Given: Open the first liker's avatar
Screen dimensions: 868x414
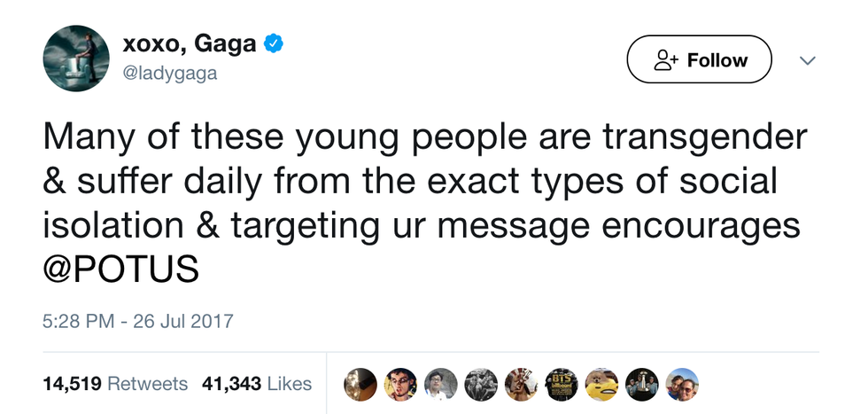Looking at the screenshot, I should tap(360, 383).
